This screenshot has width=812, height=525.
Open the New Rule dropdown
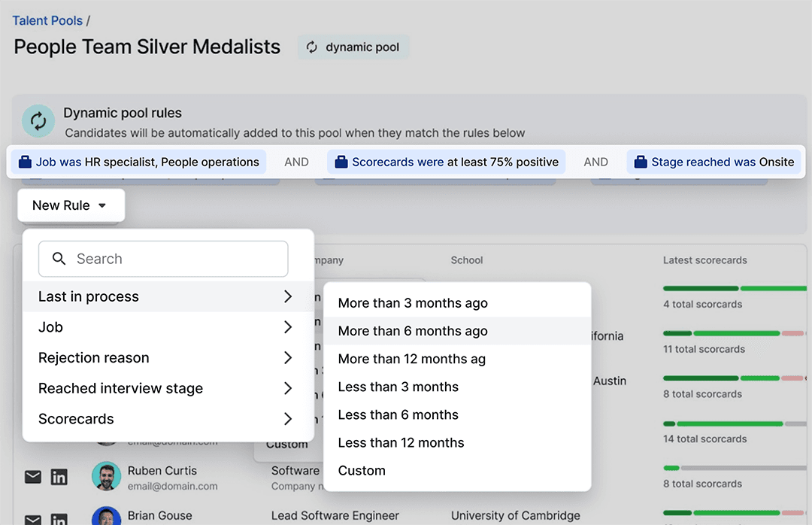[71, 205]
